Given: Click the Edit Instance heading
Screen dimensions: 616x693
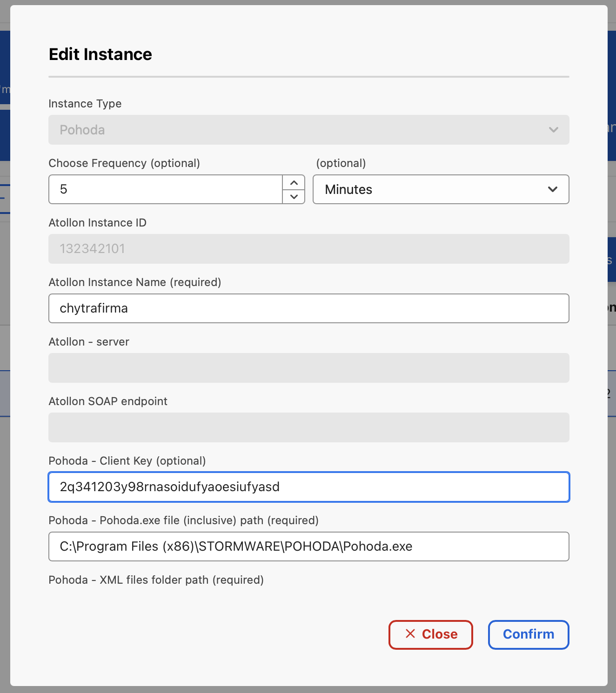Looking at the screenshot, I should click(x=100, y=54).
